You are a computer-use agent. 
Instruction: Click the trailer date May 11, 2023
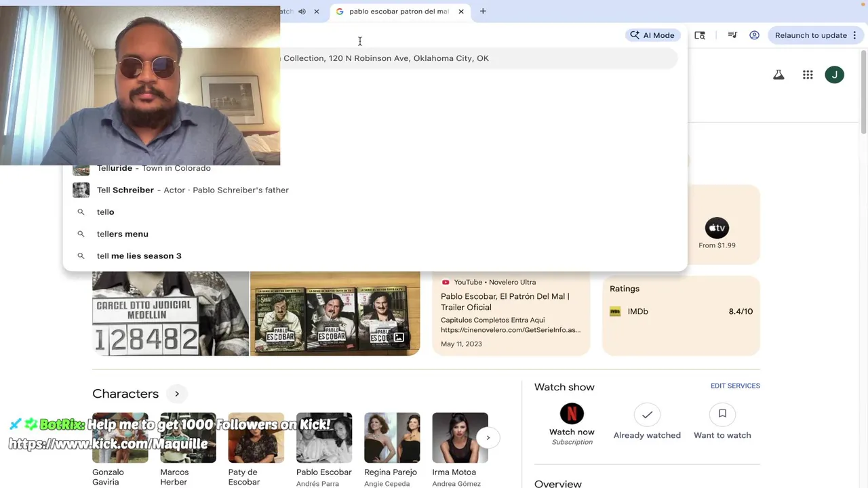461,344
